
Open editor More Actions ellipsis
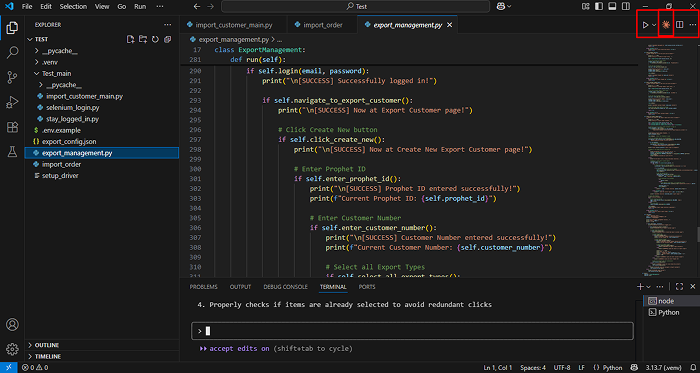(x=692, y=25)
